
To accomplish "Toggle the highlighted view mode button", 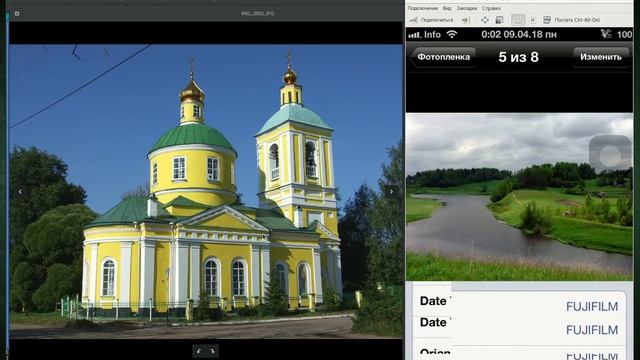I will pyautogui.click(x=518, y=20).
